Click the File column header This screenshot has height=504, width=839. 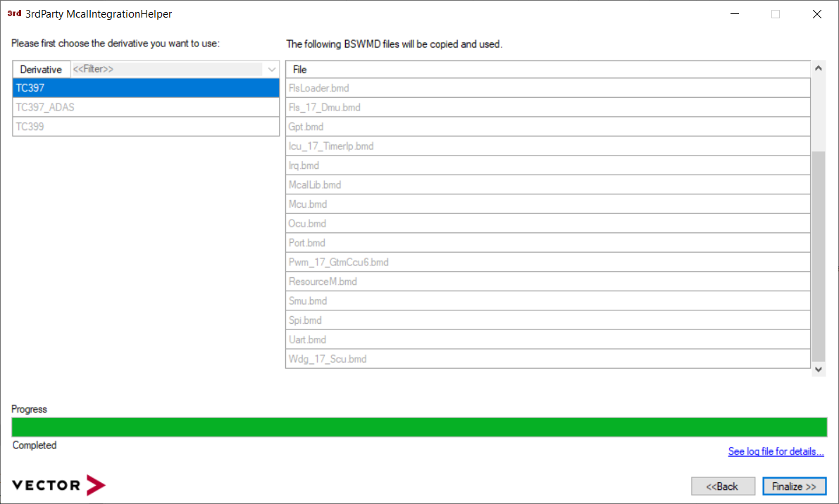coord(547,70)
